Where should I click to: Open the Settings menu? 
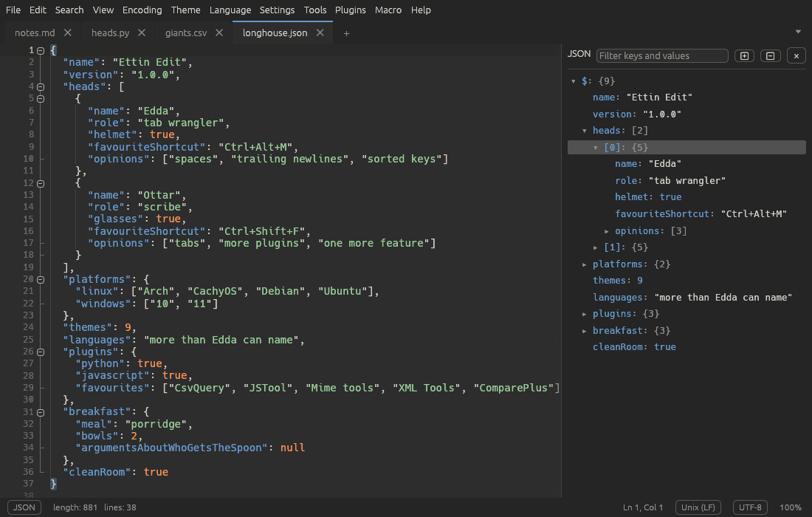tap(277, 10)
